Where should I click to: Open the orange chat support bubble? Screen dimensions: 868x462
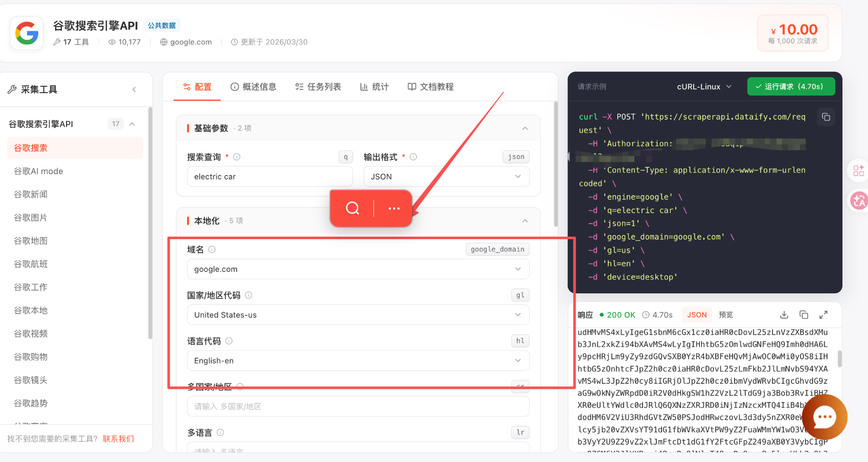[825, 417]
